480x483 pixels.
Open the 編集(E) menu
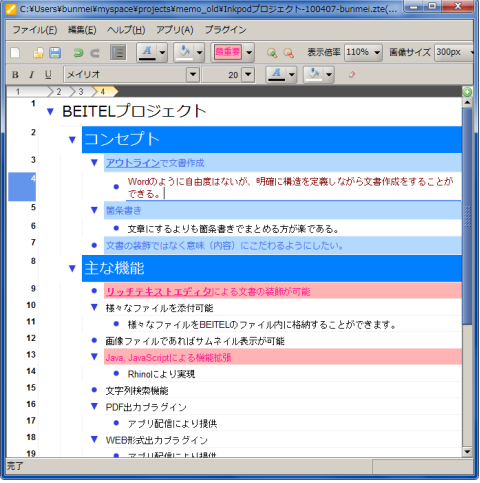[x=82, y=30]
